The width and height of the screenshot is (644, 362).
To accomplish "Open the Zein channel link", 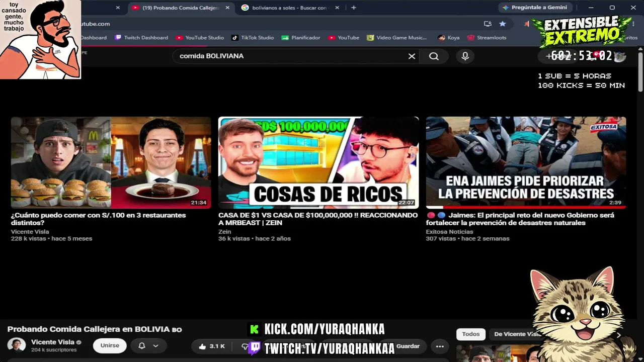I will [x=225, y=232].
